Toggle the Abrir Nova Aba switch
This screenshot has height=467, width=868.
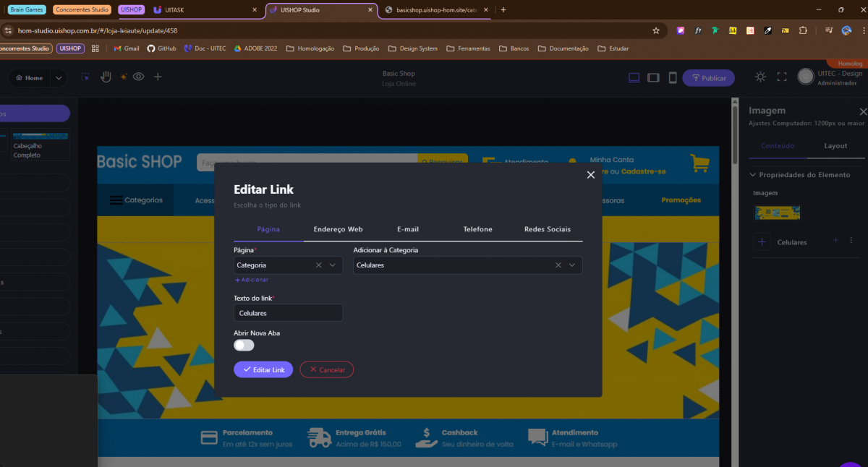244,346
